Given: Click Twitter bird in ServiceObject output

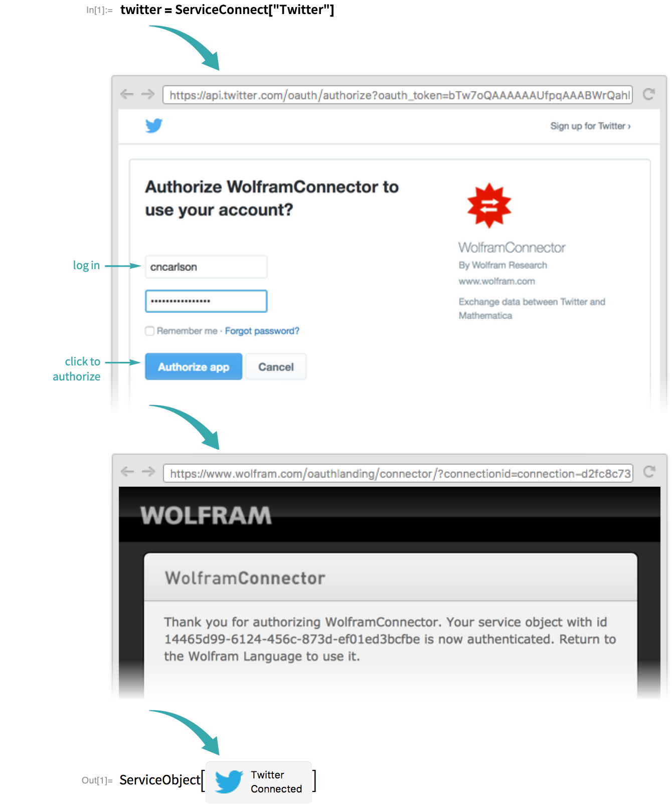Looking at the screenshot, I should (x=229, y=781).
